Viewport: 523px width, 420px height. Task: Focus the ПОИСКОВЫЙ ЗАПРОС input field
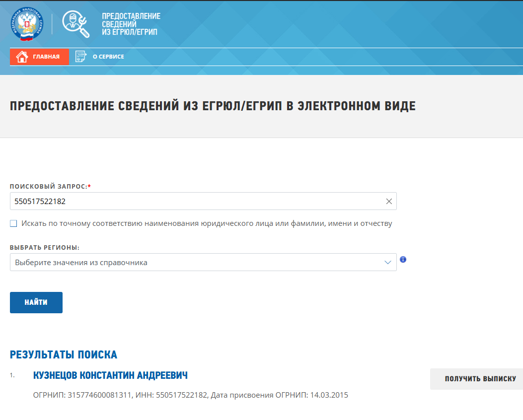pyautogui.click(x=203, y=202)
